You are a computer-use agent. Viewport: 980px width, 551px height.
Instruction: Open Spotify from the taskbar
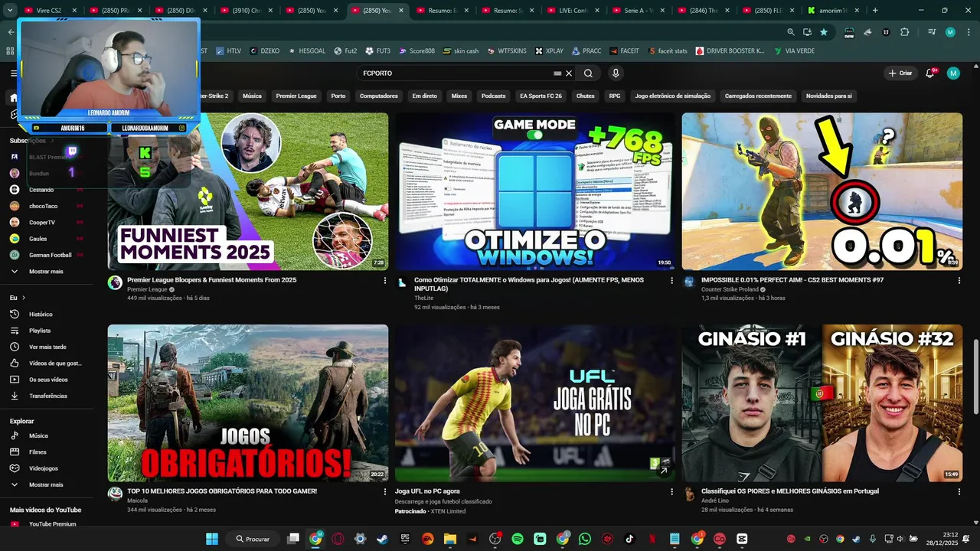coord(518,539)
